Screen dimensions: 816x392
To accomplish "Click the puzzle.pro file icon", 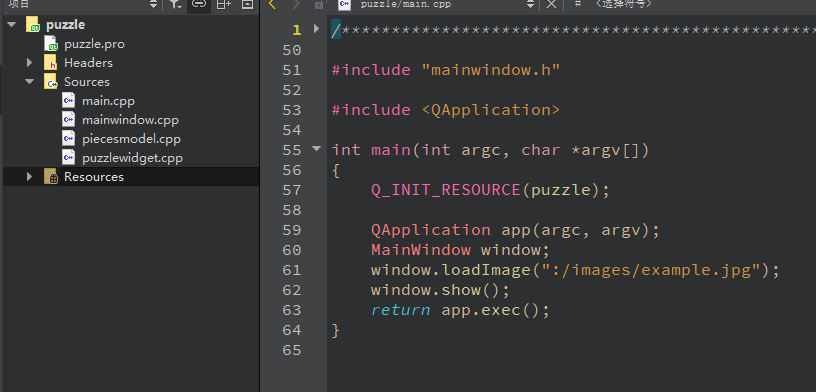I will 50,44.
